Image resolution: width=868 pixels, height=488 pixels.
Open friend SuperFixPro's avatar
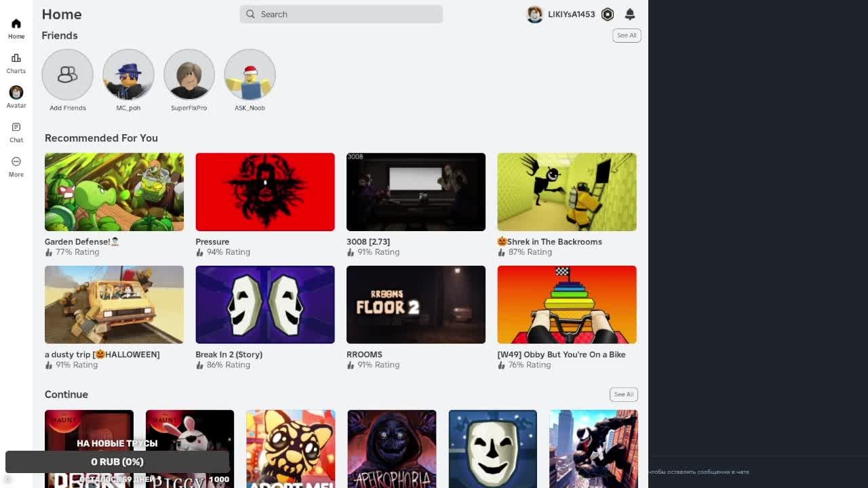189,75
